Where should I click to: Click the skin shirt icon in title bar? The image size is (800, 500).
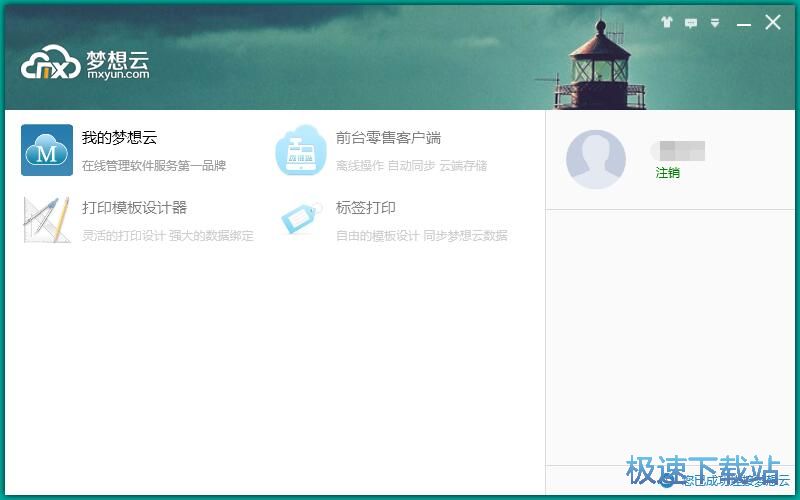click(667, 22)
